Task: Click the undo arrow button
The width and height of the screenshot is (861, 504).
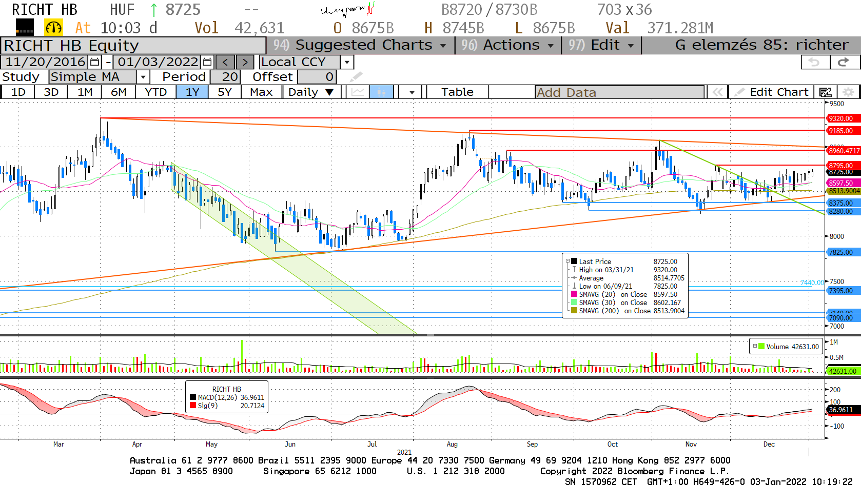Action: click(x=815, y=62)
